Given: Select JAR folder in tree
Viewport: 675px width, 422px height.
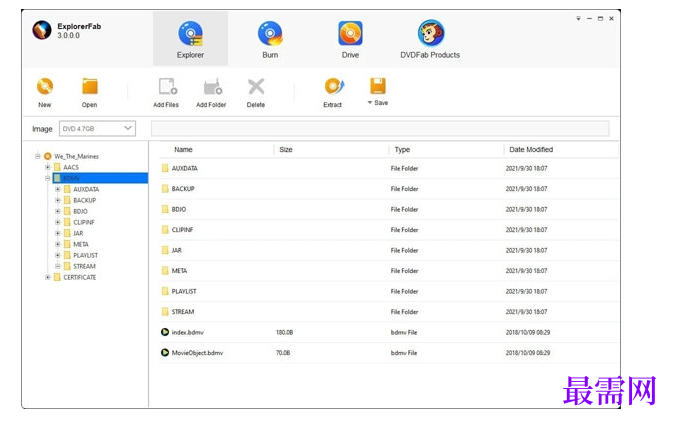Looking at the screenshot, I should pos(78,233).
